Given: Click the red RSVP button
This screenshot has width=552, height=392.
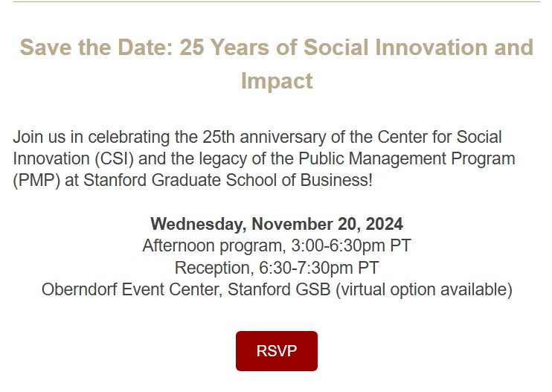Looking at the screenshot, I should pyautogui.click(x=276, y=351).
